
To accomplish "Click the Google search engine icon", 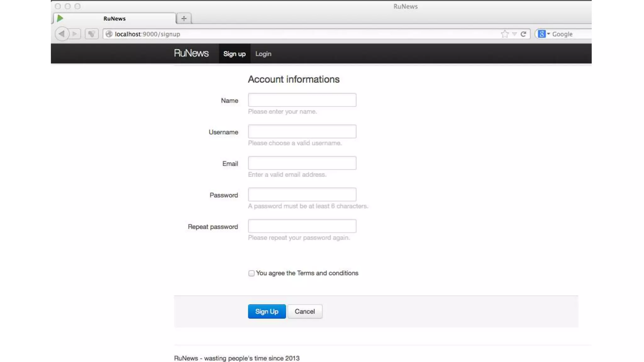I will tap(541, 34).
